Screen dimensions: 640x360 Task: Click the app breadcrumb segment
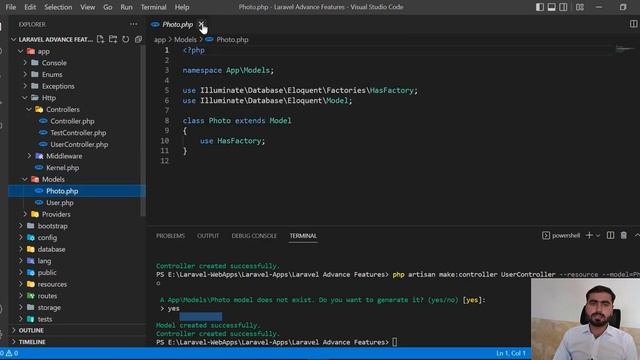tap(160, 40)
